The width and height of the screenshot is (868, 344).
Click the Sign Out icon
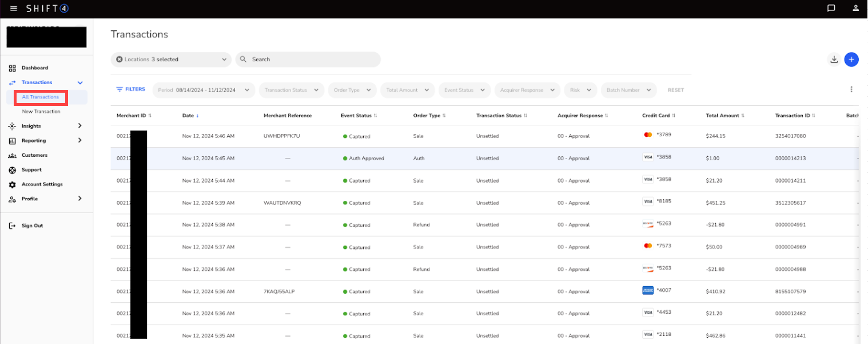pos(13,226)
